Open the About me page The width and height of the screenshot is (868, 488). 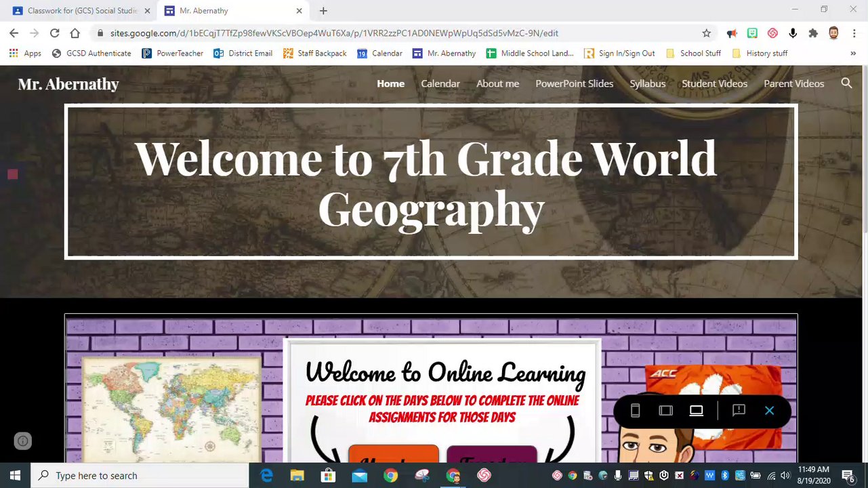(497, 83)
